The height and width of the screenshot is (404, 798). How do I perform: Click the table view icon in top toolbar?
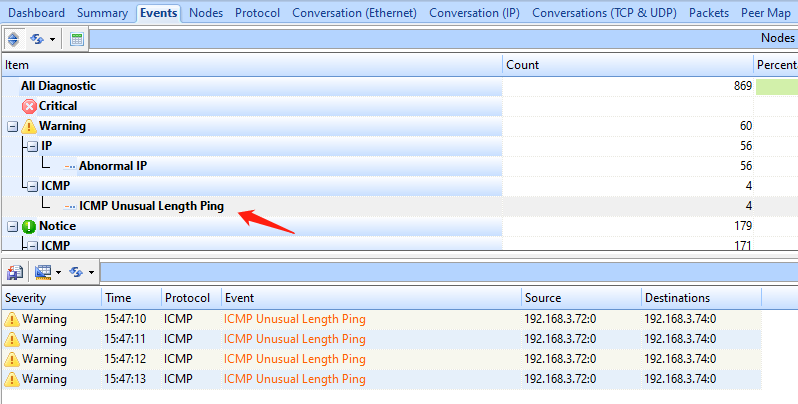pyautogui.click(x=77, y=40)
